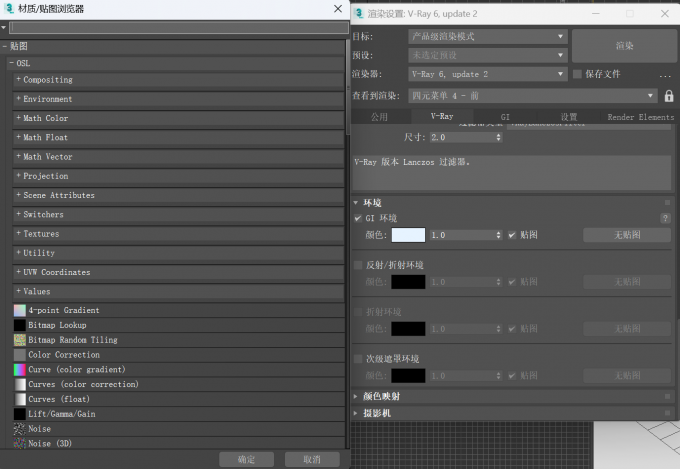
Task: Click the 无贴图 button for GI environment
Action: point(627,235)
